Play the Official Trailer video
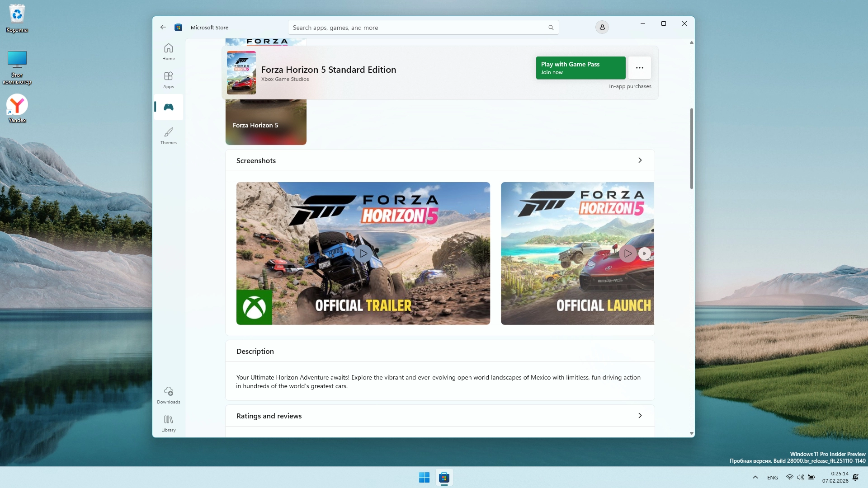Screen dimensions: 868x488 tap(363, 253)
